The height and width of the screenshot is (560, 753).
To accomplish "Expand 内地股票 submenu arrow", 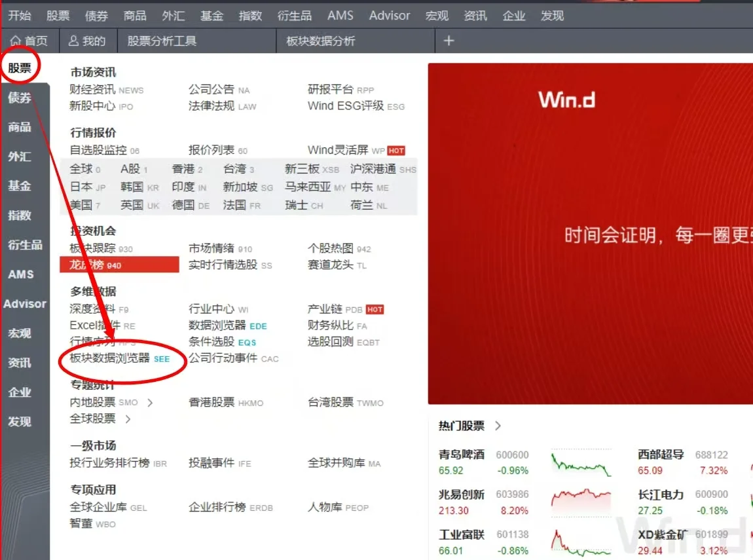I will click(150, 402).
